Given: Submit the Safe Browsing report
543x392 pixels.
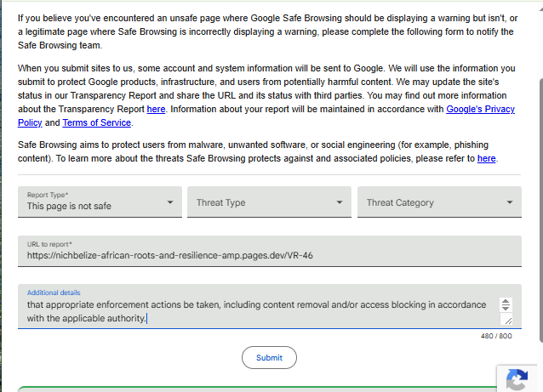Looking at the screenshot, I should pos(269,357).
